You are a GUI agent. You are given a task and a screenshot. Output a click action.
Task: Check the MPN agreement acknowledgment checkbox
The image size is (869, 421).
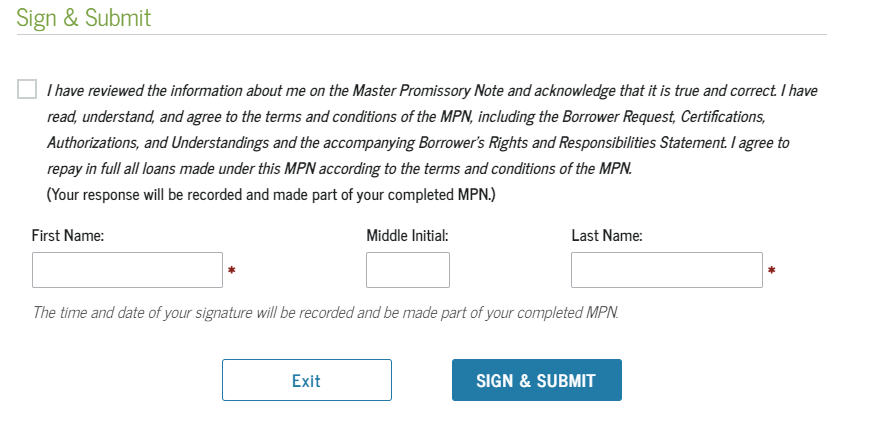(x=26, y=90)
